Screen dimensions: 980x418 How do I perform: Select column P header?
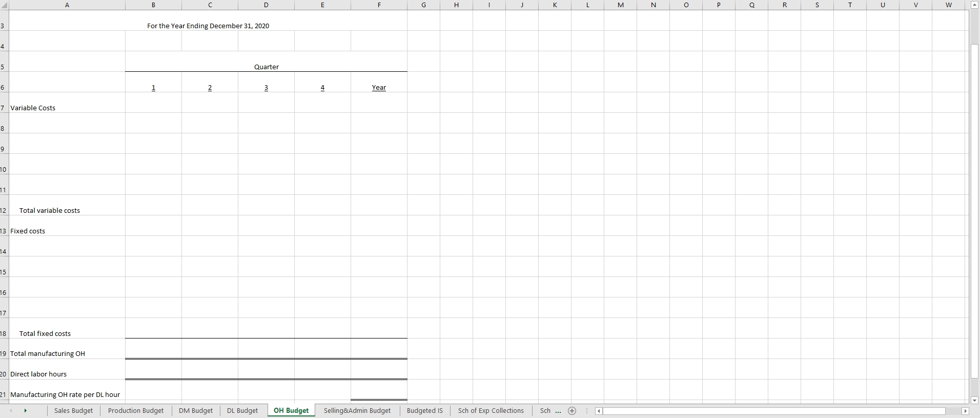click(x=719, y=5)
